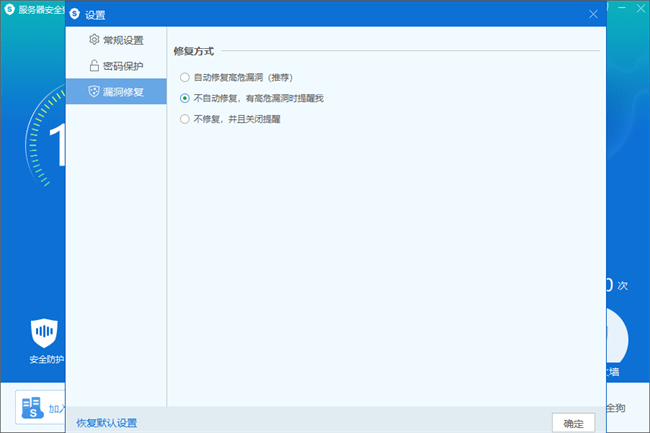Viewport: 650px width, 433px height.
Task: Click the padlock icon beside 密码保护
Action: point(94,66)
